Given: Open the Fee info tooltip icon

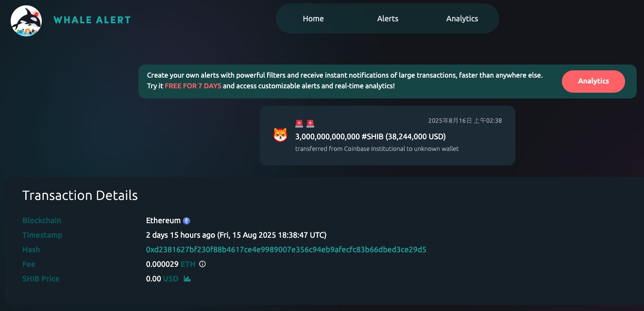Looking at the screenshot, I should pyautogui.click(x=203, y=264).
